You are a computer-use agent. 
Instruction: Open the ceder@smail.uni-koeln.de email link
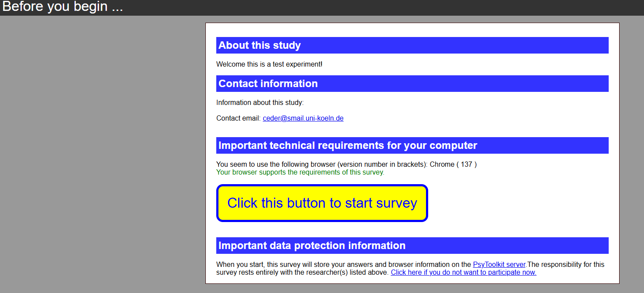303,118
